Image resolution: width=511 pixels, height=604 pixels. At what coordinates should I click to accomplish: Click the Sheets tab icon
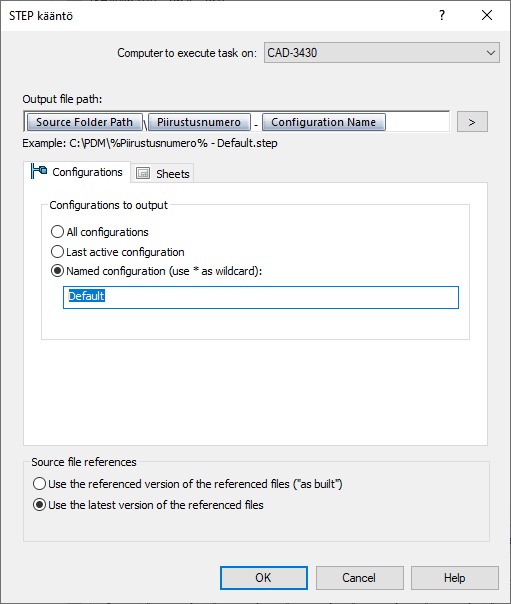[143, 173]
